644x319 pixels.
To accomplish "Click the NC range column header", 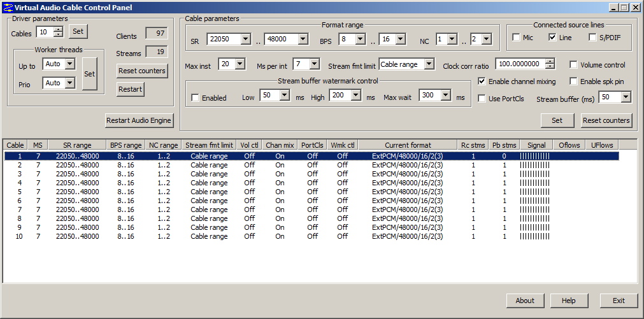I will (164, 145).
